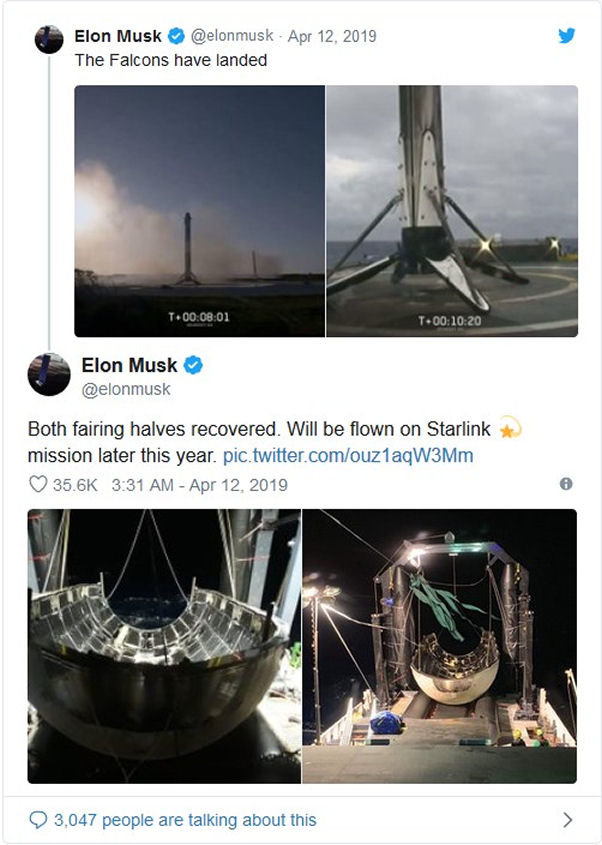
Task: Click the @elonmusk handle below the larger name
Action: tap(126, 389)
